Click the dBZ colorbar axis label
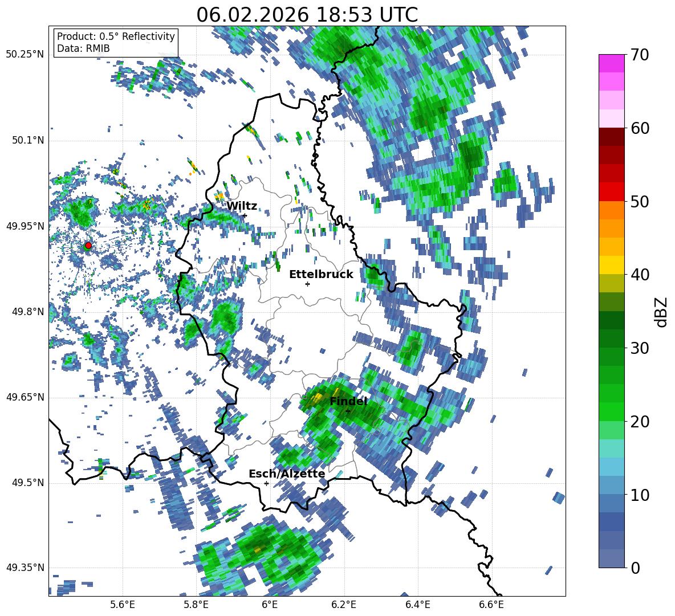The width and height of the screenshot is (675, 616). point(661,312)
